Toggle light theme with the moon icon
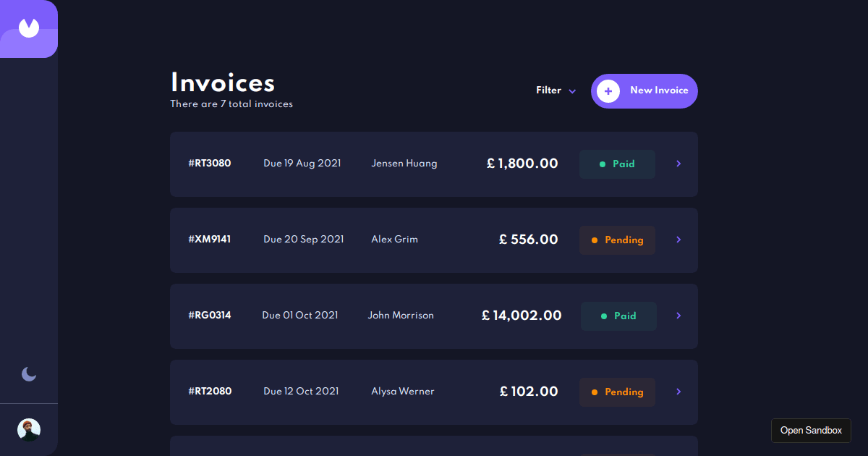The image size is (868, 456). (x=28, y=374)
